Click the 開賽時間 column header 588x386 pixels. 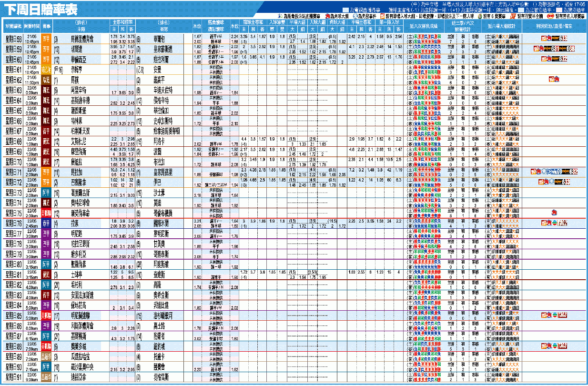coord(32,25)
